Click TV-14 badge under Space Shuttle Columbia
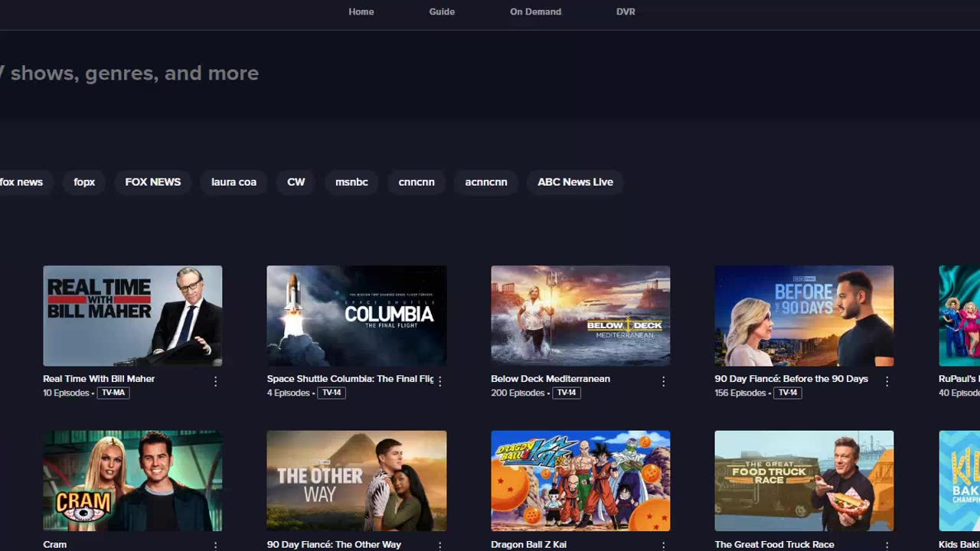Viewport: 980px width, 551px height. tap(332, 393)
